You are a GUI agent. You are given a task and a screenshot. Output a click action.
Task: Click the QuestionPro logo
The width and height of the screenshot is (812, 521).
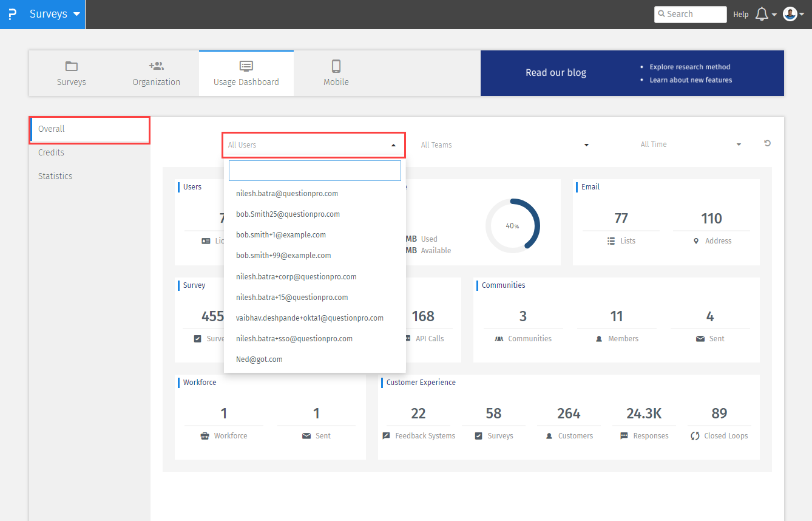tap(12, 14)
